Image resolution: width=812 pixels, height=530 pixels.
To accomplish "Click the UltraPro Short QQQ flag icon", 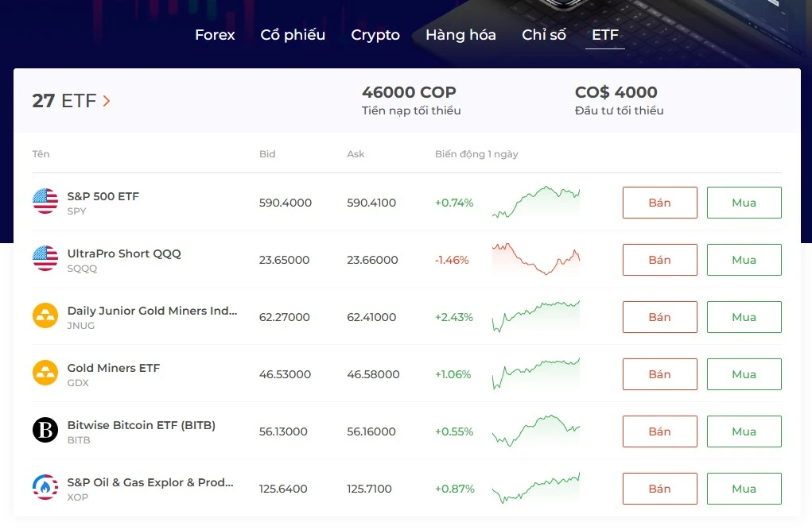I will (45, 259).
